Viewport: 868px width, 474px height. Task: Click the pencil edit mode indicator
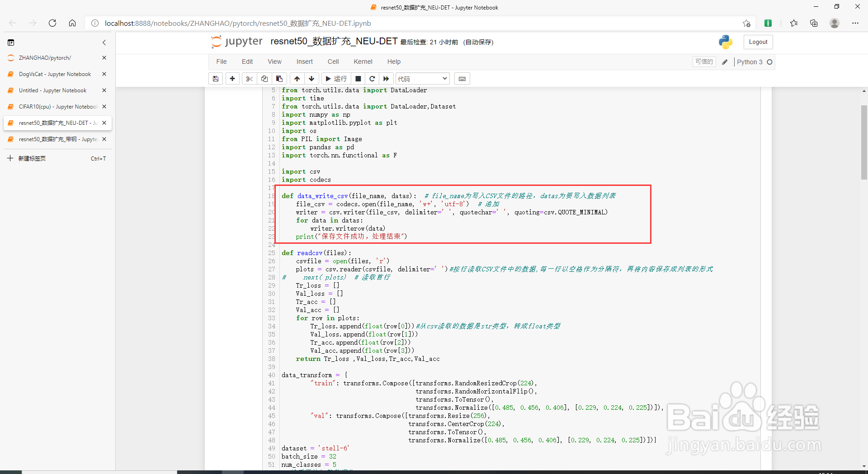(725, 62)
